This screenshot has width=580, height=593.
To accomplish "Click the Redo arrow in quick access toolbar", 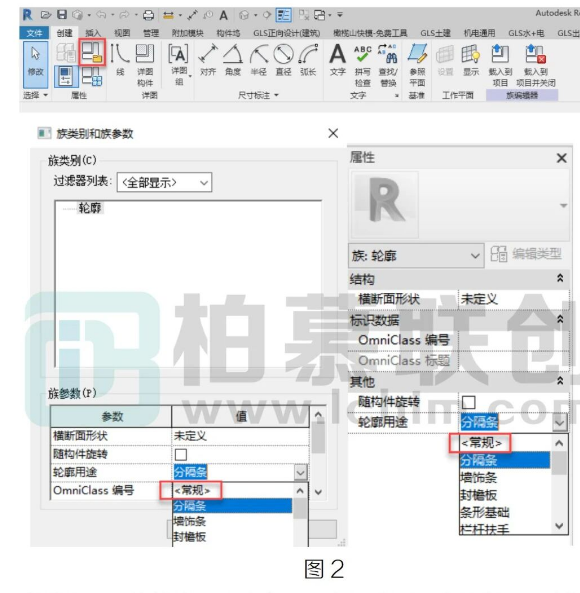I will point(124,15).
